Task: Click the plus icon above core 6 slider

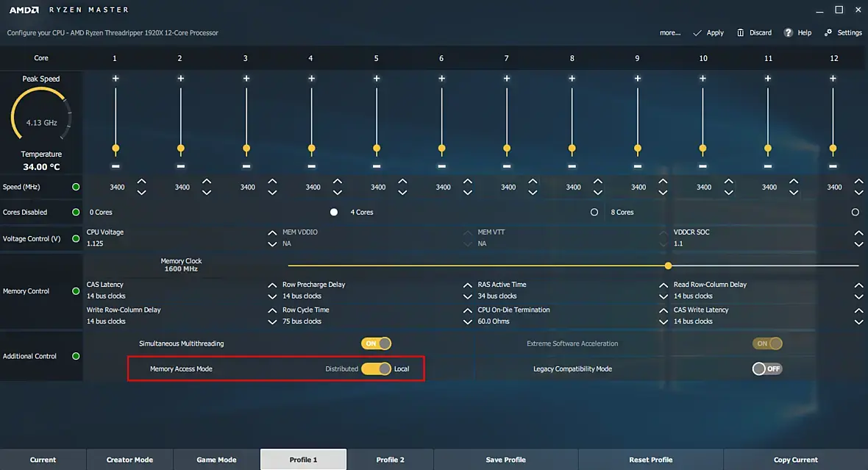Action: pyautogui.click(x=442, y=79)
